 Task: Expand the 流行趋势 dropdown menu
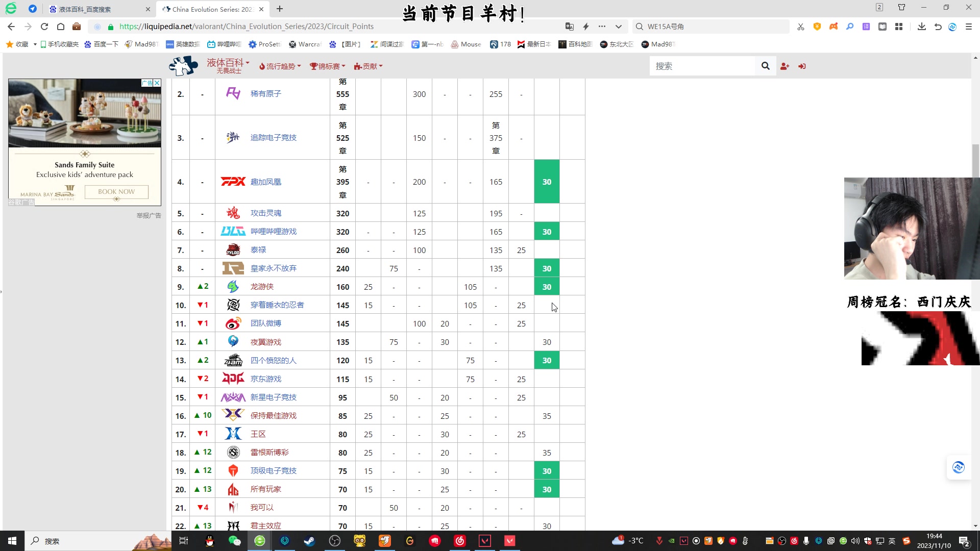[280, 66]
